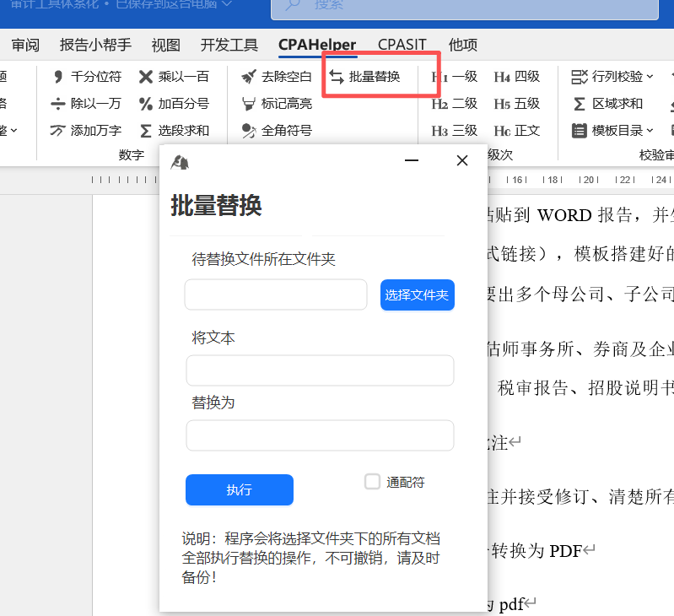Open 批量替换 batch replace tool

coord(365,77)
